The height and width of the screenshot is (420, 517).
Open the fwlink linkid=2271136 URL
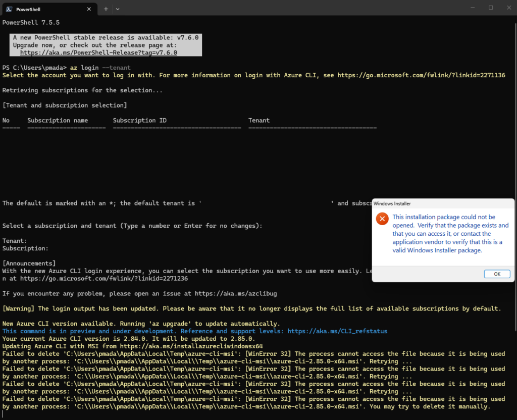tap(421, 75)
